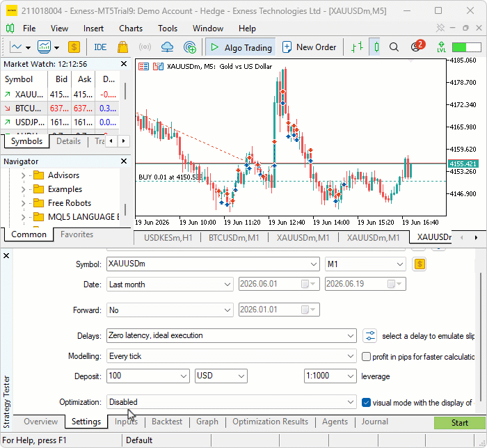Open the View menu
This screenshot has height=448, width=487.
(59, 29)
